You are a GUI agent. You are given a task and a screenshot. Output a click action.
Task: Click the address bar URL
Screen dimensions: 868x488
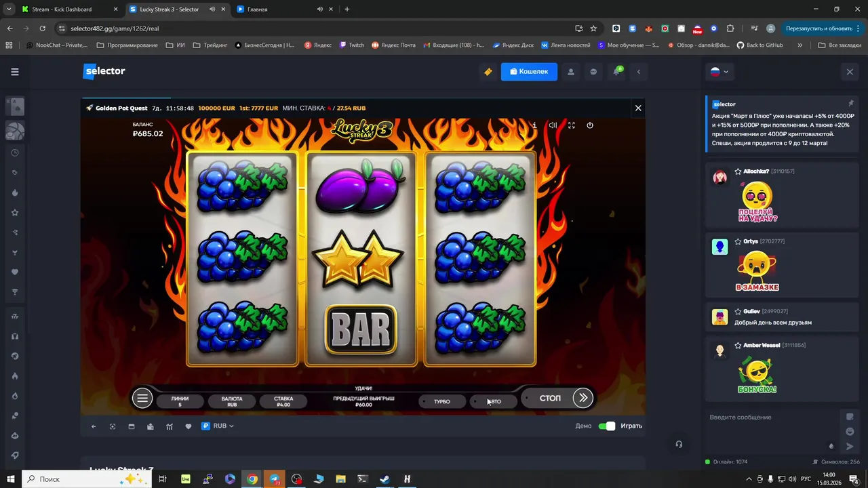[115, 28]
